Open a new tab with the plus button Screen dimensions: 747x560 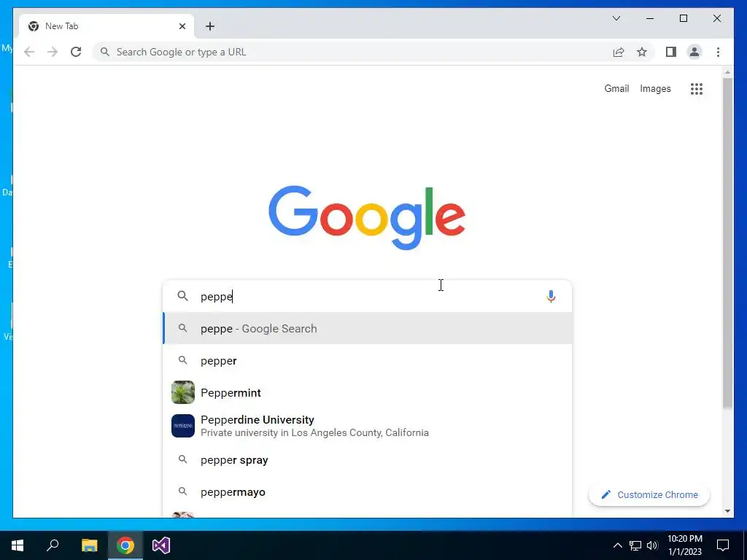click(x=210, y=26)
